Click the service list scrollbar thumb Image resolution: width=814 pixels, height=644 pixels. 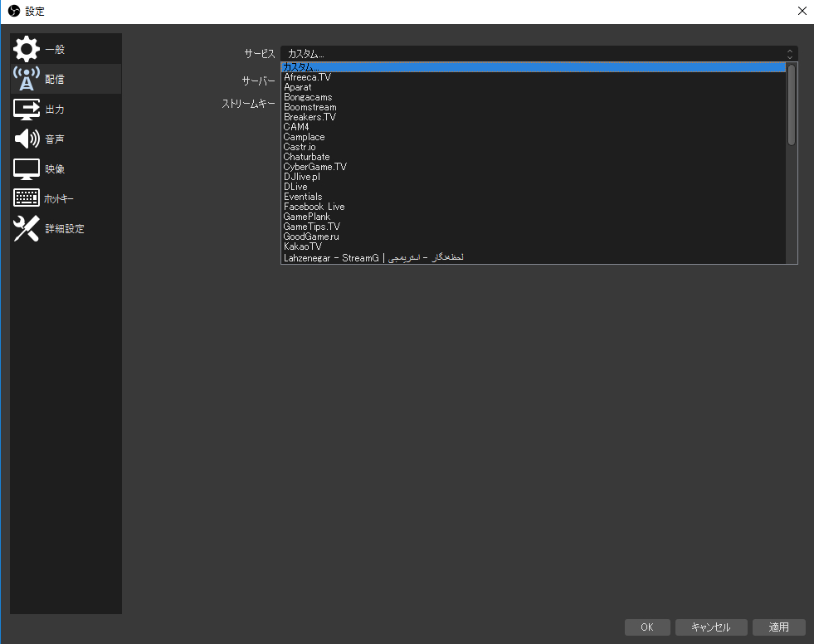791,105
